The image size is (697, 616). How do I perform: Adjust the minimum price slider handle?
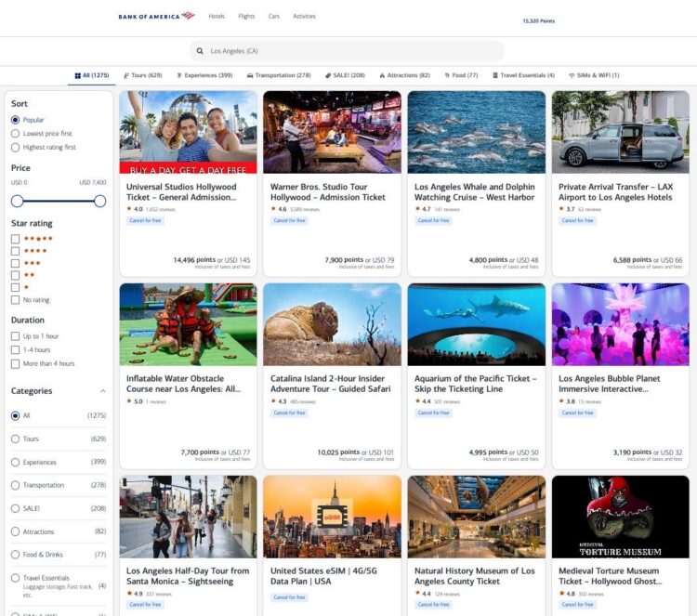pos(17,202)
